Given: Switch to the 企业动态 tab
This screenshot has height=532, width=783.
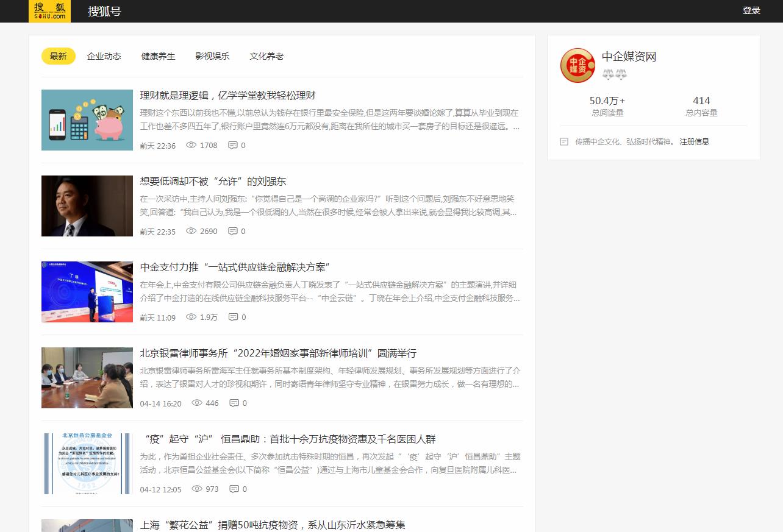Looking at the screenshot, I should 104,56.
